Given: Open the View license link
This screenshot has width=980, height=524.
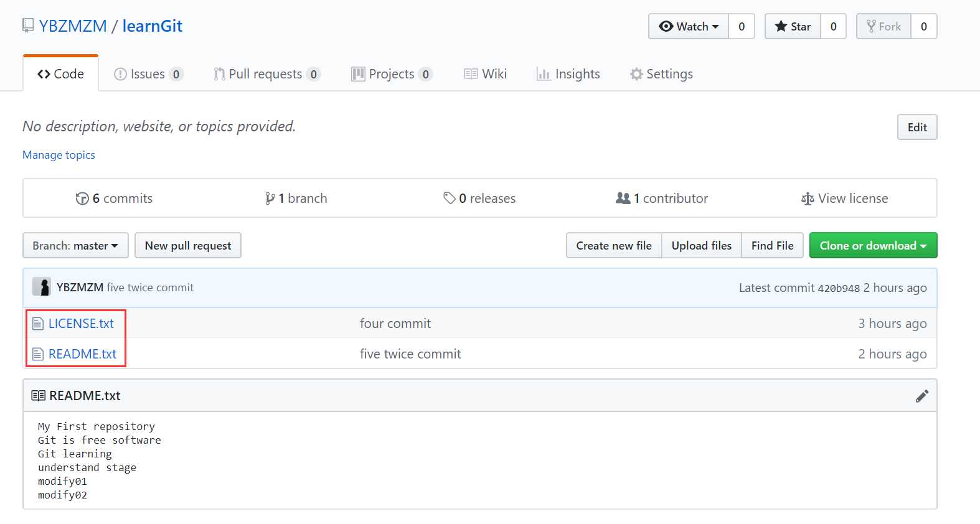Looking at the screenshot, I should 845,199.
